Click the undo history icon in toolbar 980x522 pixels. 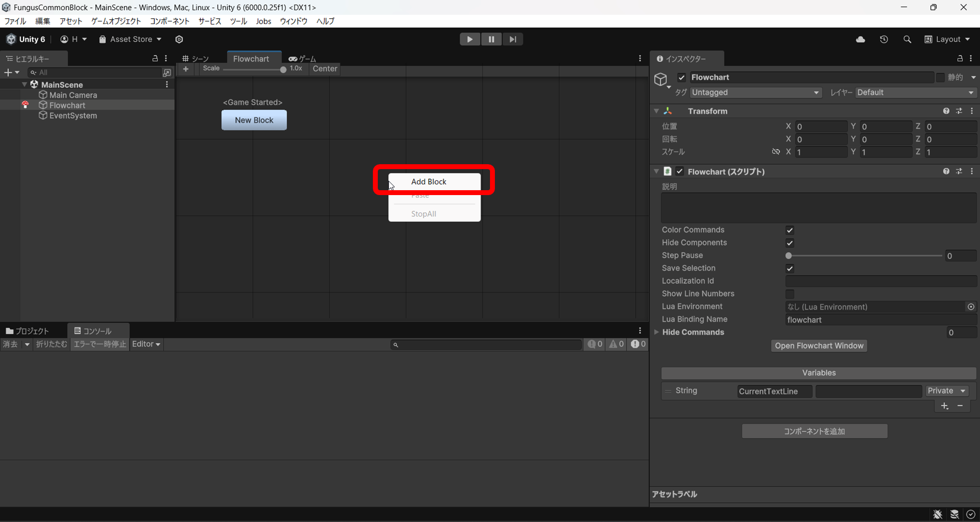click(x=884, y=39)
